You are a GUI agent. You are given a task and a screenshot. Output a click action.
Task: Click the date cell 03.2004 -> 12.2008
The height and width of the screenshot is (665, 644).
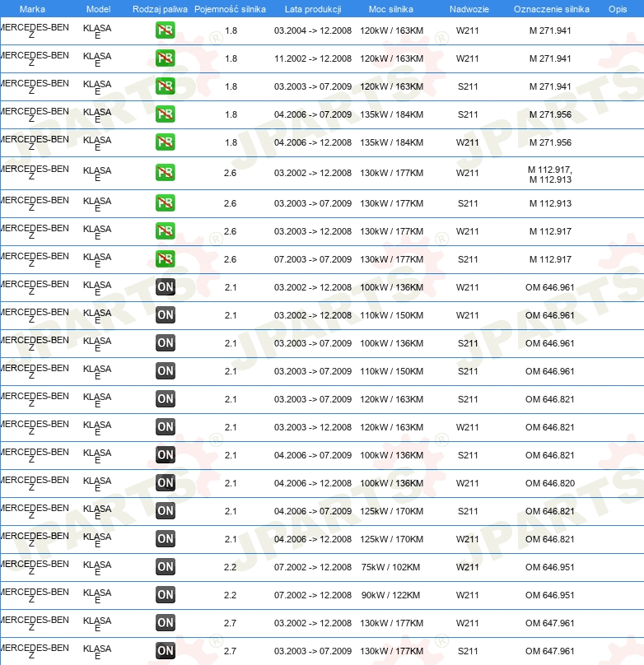click(313, 30)
